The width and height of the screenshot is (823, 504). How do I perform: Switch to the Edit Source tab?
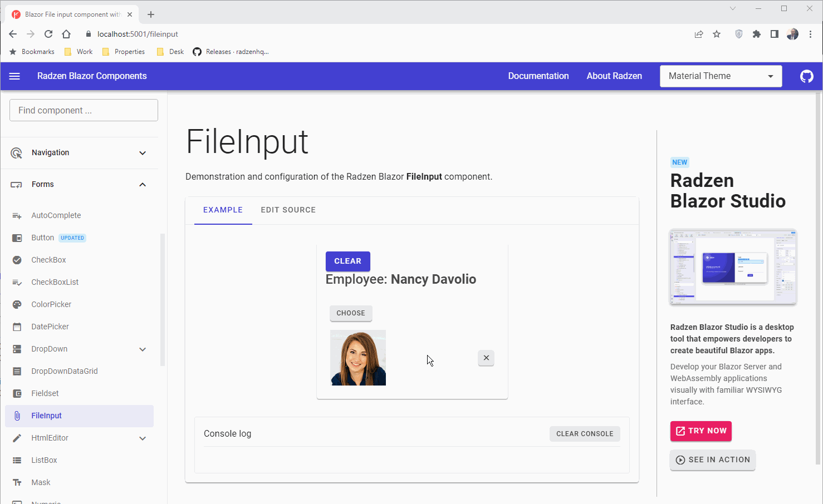288,210
